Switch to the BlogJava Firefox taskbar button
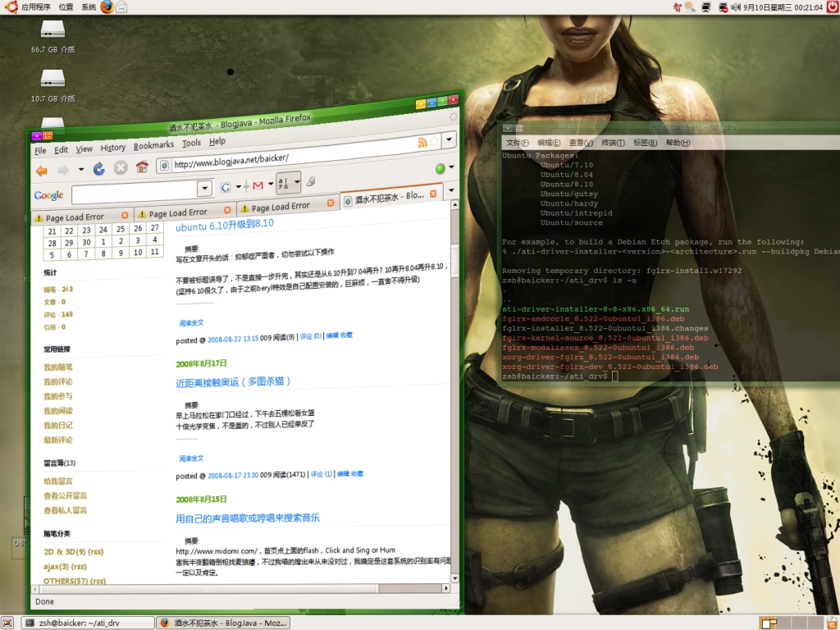Screen dimensions: 840x630 click(223, 623)
